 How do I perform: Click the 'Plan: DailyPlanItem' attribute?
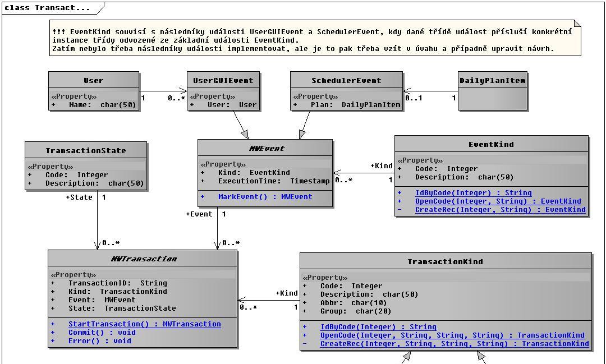click(x=347, y=105)
